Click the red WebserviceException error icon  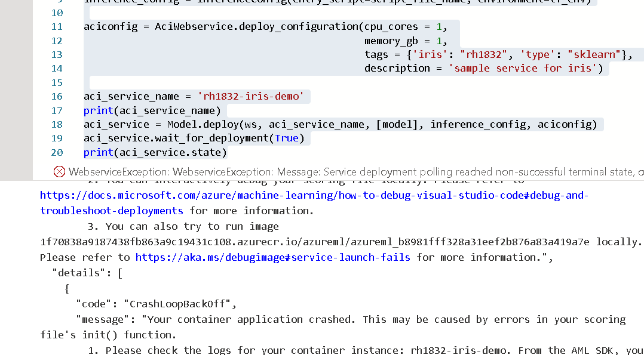(59, 171)
